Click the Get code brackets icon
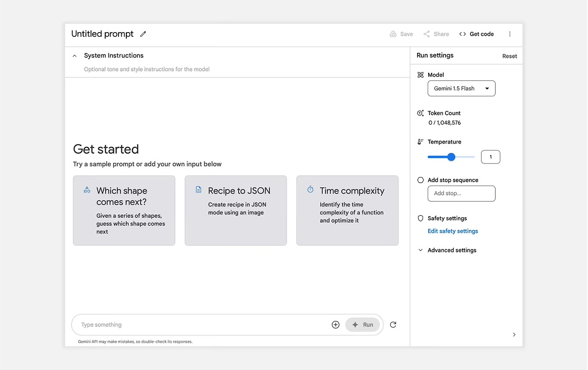The width and height of the screenshot is (588, 370). [x=463, y=34]
